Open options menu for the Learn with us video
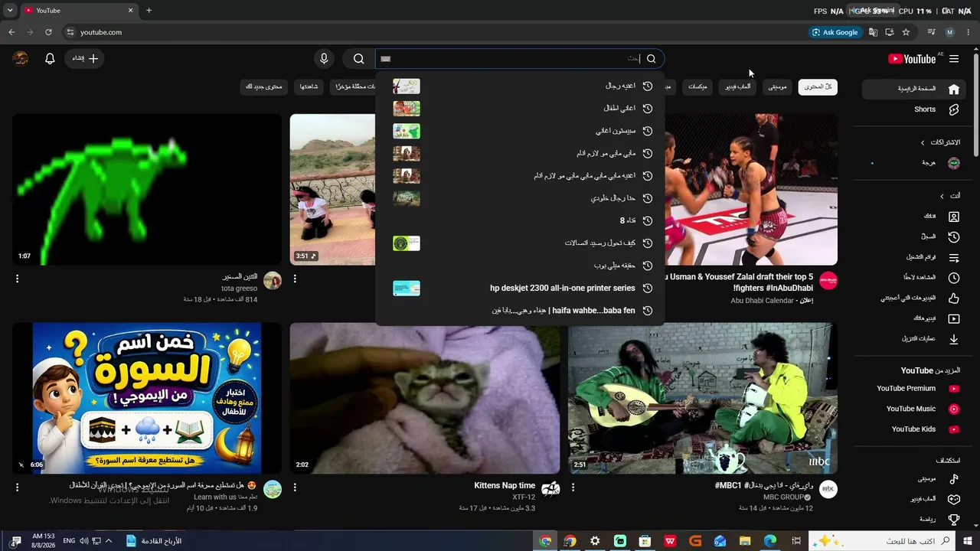 (x=17, y=487)
